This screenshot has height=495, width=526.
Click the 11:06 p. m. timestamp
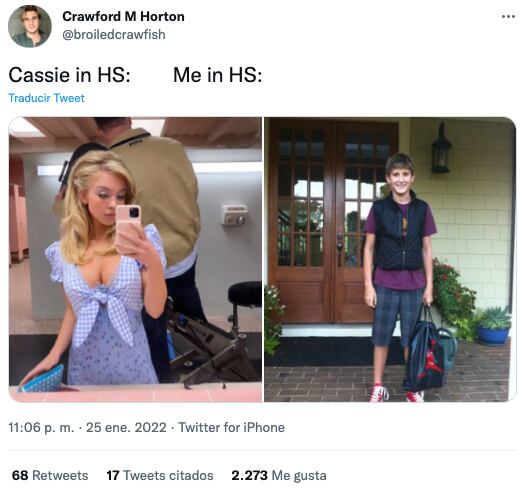(41, 427)
